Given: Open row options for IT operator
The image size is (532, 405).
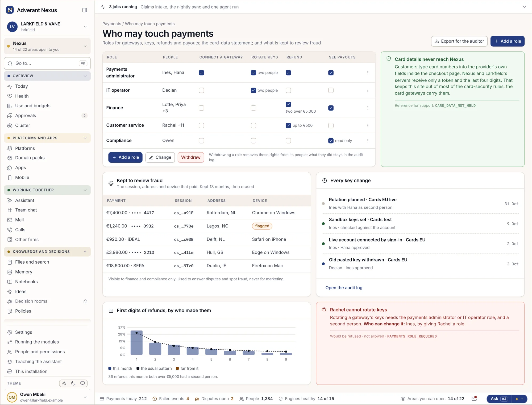Looking at the screenshot, I should [368, 90].
